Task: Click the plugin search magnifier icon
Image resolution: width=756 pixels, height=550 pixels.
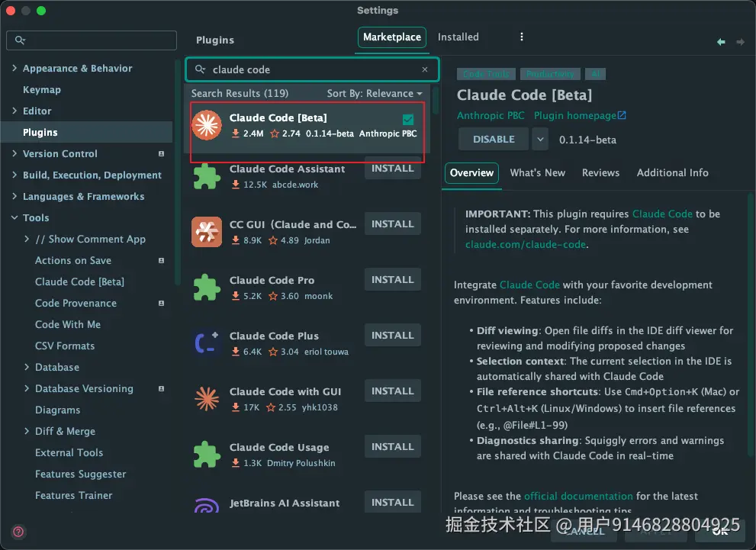Action: tap(200, 69)
